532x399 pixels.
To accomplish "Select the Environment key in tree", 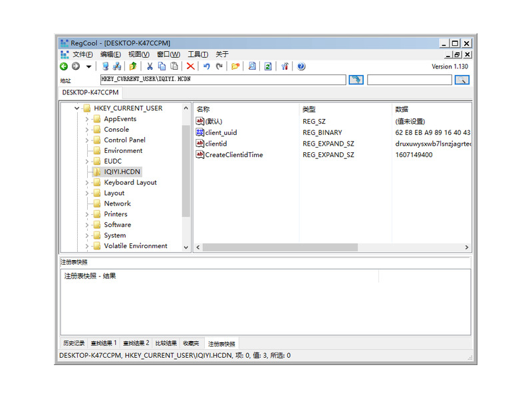I will tap(123, 151).
